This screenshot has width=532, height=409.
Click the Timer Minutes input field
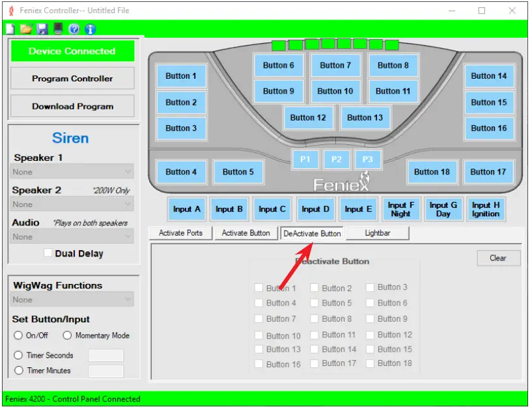coord(106,371)
